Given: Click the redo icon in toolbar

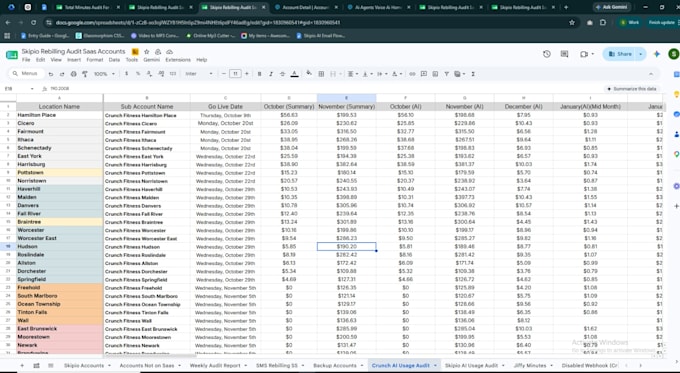Looking at the screenshot, I should 62,74.
